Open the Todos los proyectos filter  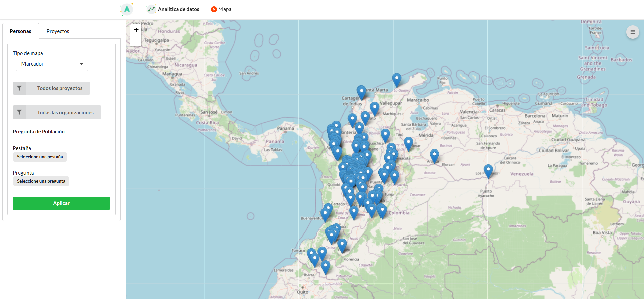52,88
